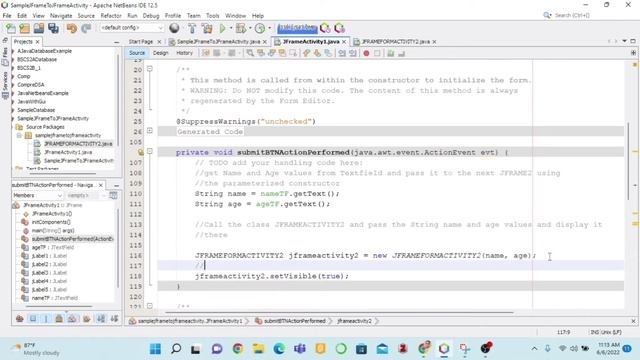The height and width of the screenshot is (360, 640).
Task: Switch to the JFRAMEFORMACTIVITY2.java tab
Action: point(396,42)
